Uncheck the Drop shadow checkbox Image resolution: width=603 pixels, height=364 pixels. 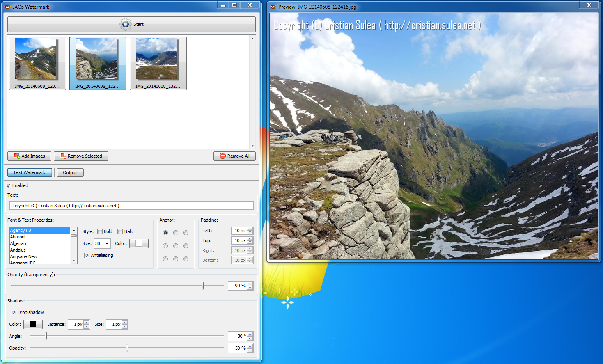pyautogui.click(x=14, y=312)
